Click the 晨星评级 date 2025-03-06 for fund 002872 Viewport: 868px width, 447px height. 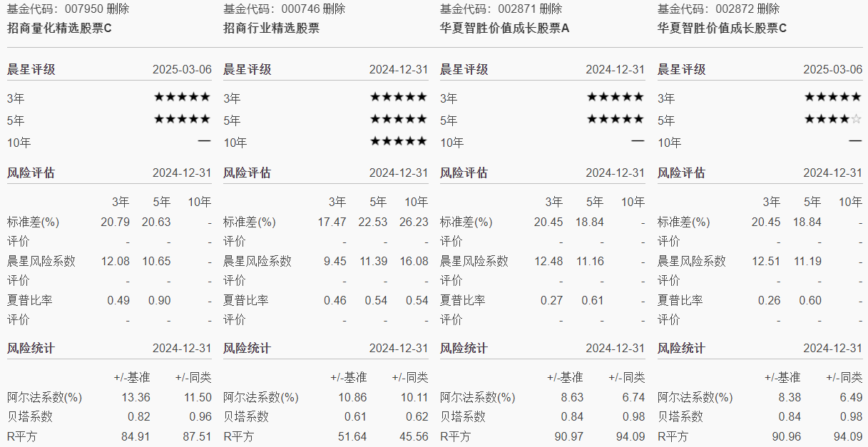tap(833, 70)
